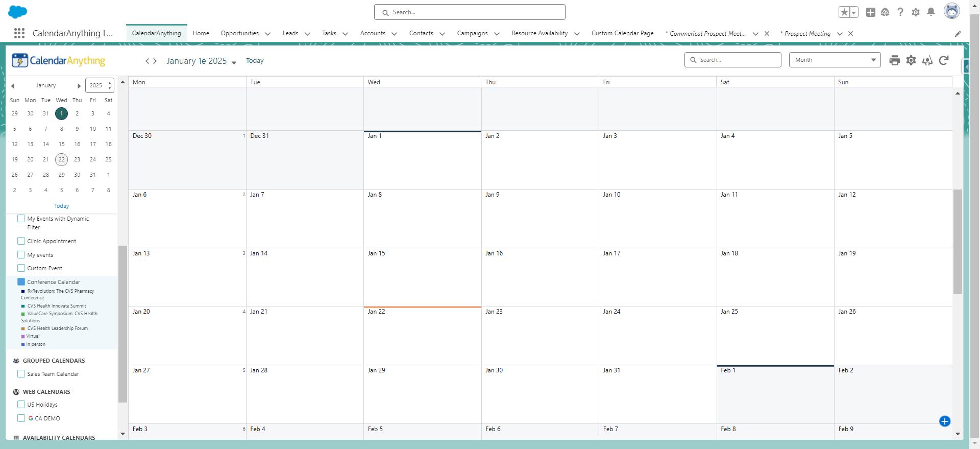Click Today link below the mini calendar

(61, 206)
